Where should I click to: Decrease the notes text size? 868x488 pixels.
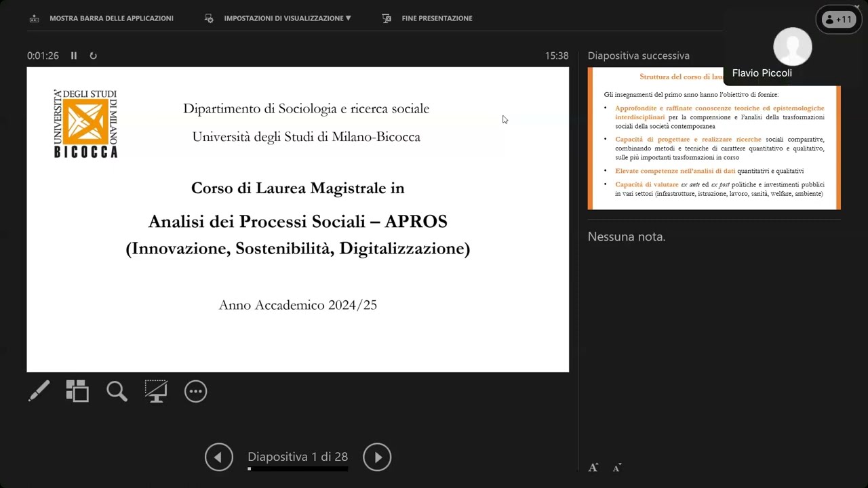(617, 468)
